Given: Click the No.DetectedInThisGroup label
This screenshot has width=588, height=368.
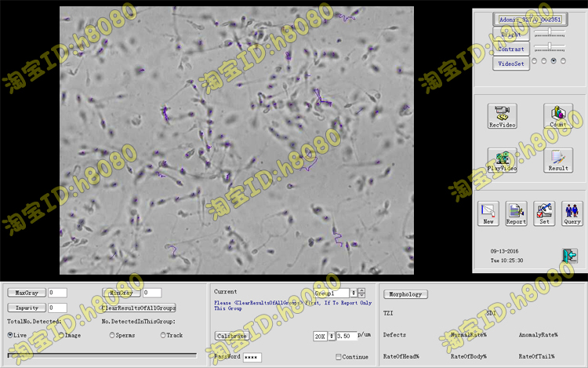Looking at the screenshot, I should (x=138, y=322).
